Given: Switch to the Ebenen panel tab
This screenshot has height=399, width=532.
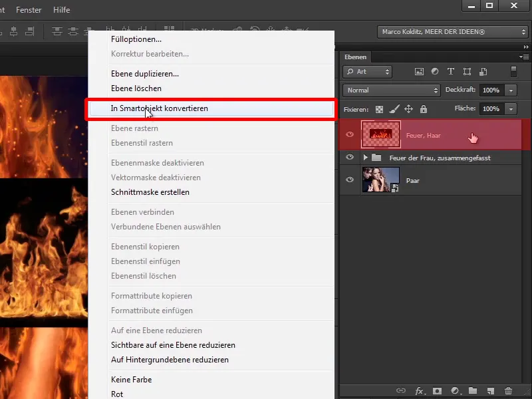Looking at the screenshot, I should coord(355,57).
